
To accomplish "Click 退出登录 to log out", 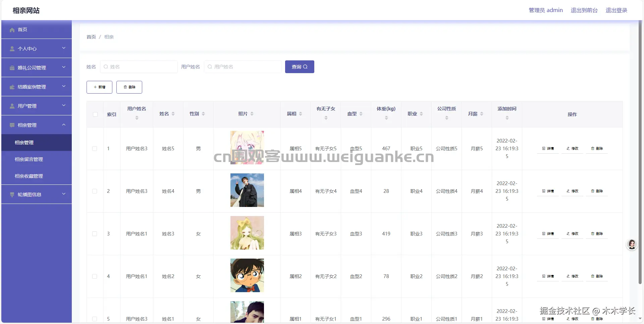I will click(616, 10).
